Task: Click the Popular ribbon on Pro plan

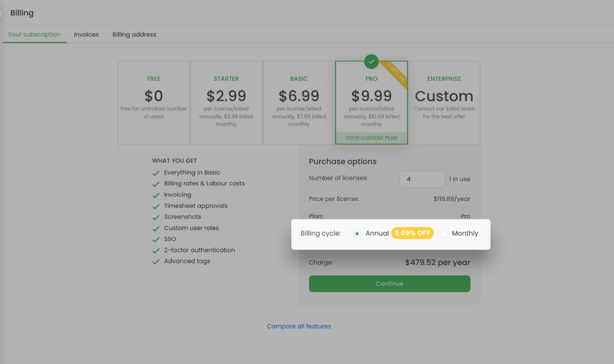Action: [x=396, y=73]
